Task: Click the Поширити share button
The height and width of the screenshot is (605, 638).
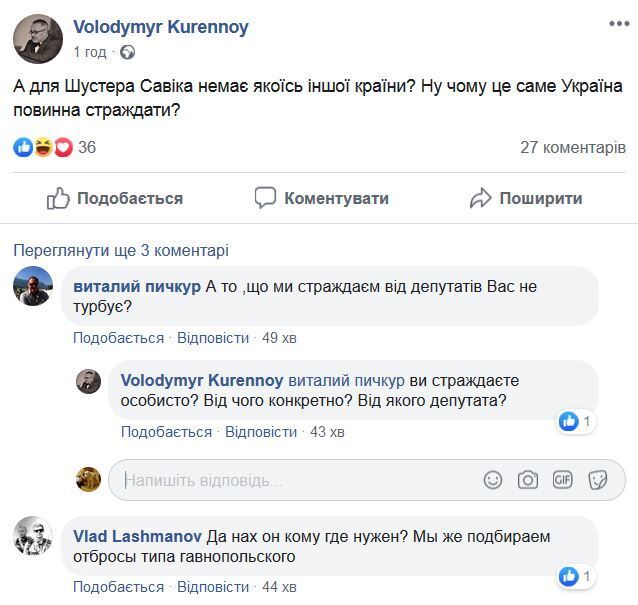Action: coord(526,198)
